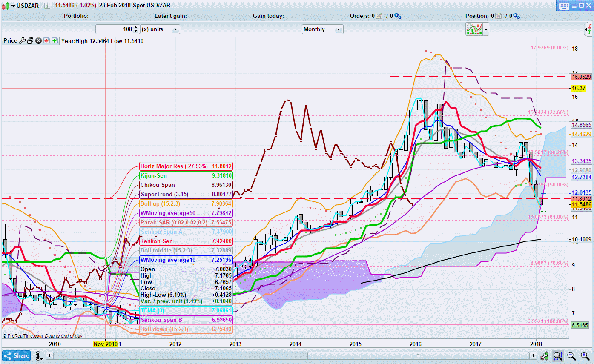Show USDZAR instrument info
Screen dimensions: 594x364
click(x=46, y=6)
